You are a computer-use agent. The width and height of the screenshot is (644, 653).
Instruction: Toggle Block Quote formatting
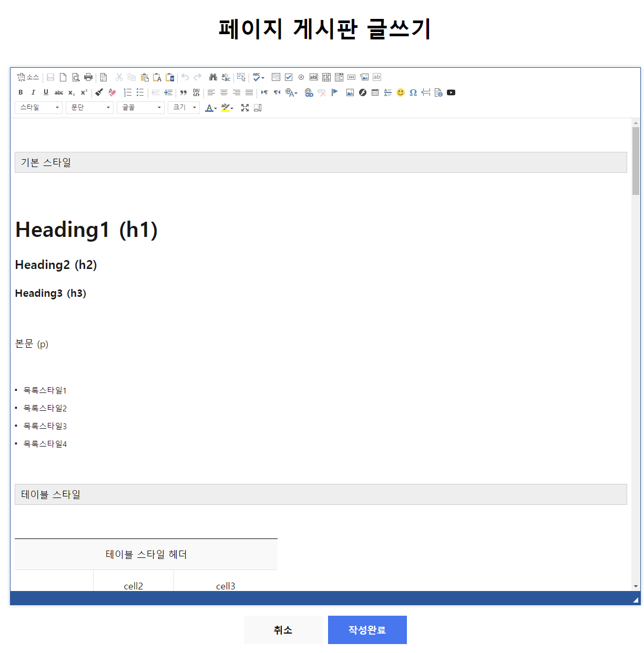(x=183, y=92)
